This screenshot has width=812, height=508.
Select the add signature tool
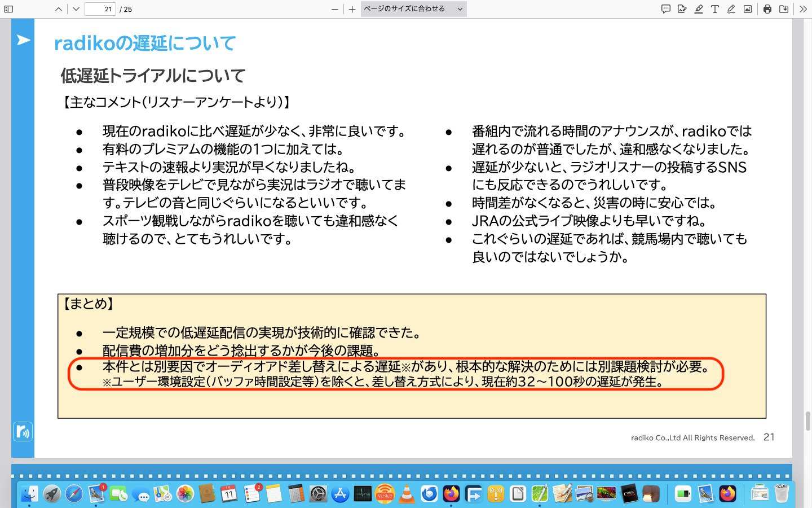tap(682, 9)
